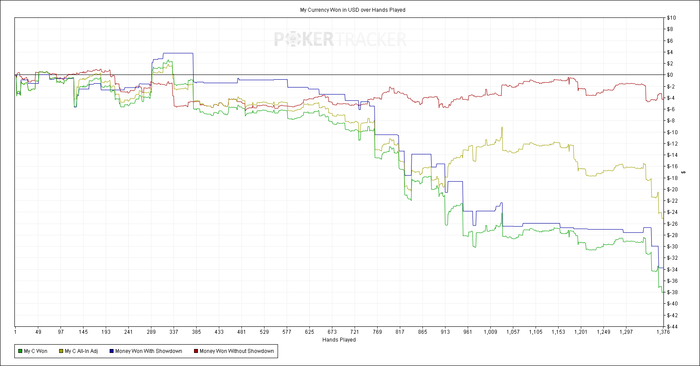
Task: Click the 529 tick on the x-axis
Action: 264,332
